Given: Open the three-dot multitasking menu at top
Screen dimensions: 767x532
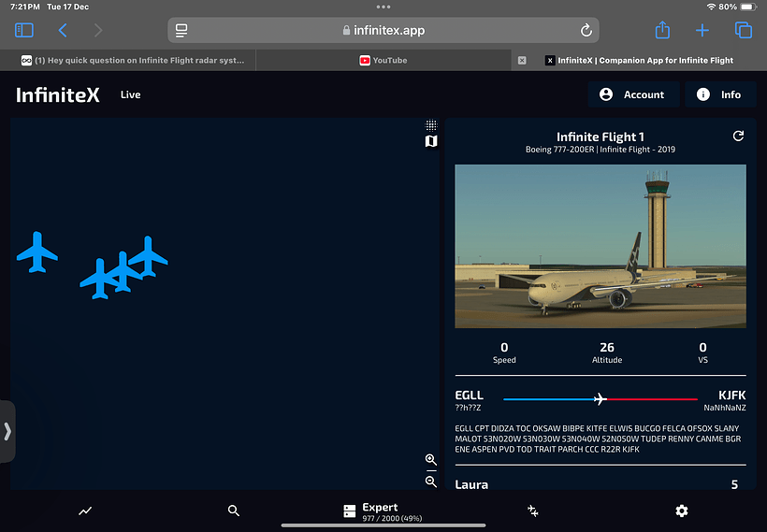Looking at the screenshot, I should coord(383,7).
